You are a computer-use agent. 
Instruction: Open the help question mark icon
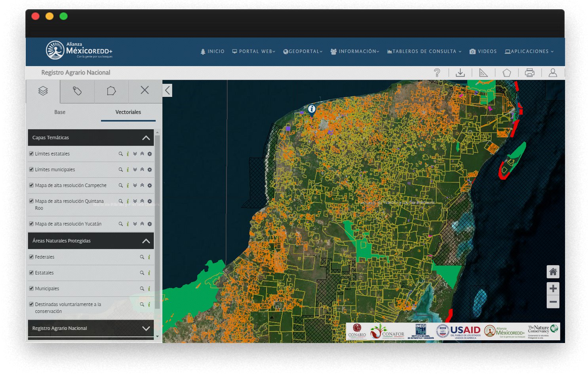(437, 73)
